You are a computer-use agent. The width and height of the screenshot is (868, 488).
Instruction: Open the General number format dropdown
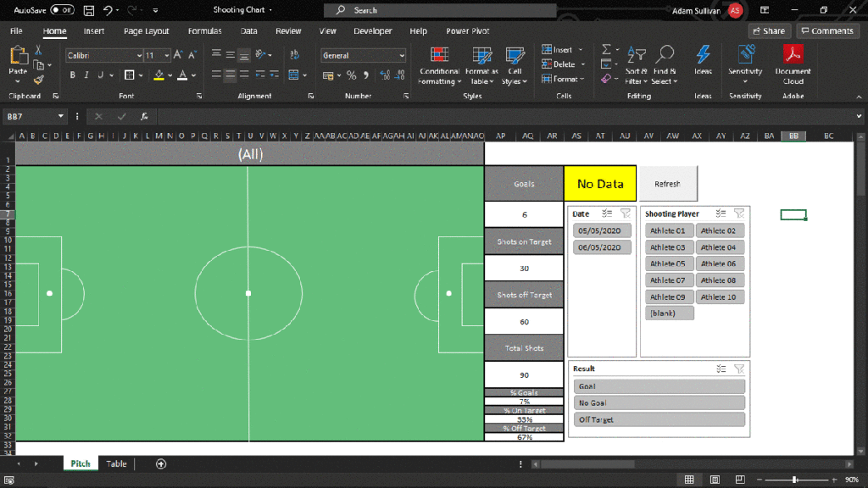[402, 56]
